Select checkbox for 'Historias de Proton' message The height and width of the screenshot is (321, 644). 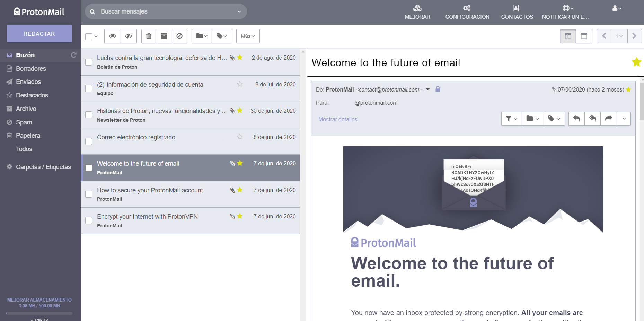coord(89,115)
